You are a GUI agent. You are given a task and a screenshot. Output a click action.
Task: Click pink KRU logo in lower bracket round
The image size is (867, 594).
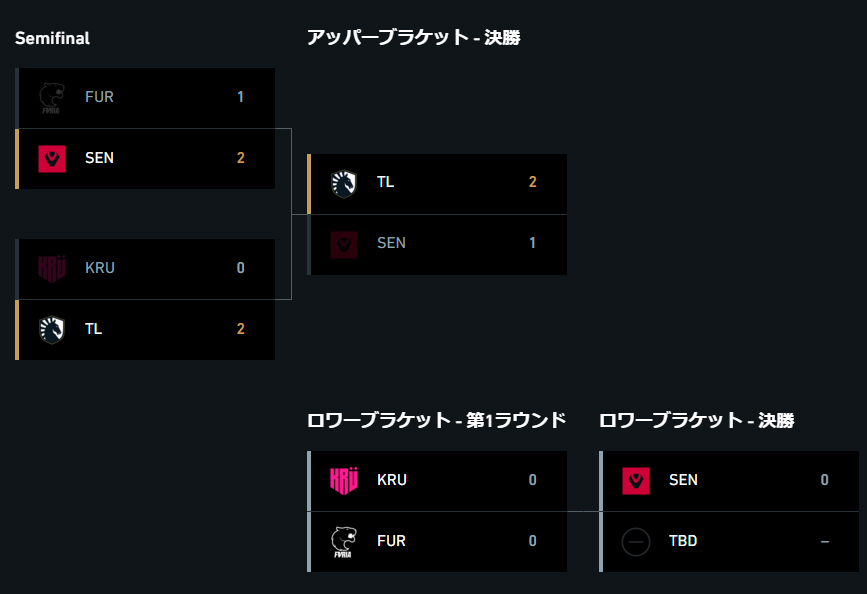tap(344, 481)
